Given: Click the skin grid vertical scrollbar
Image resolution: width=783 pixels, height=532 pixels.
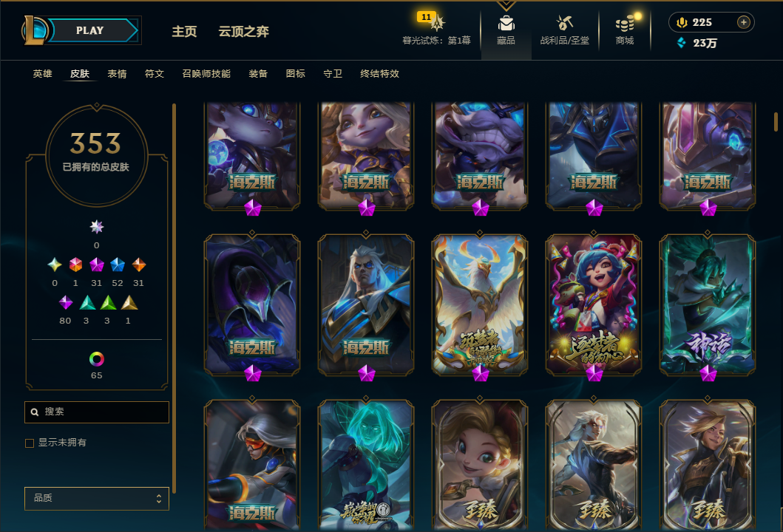Looking at the screenshot, I should tap(776, 122).
